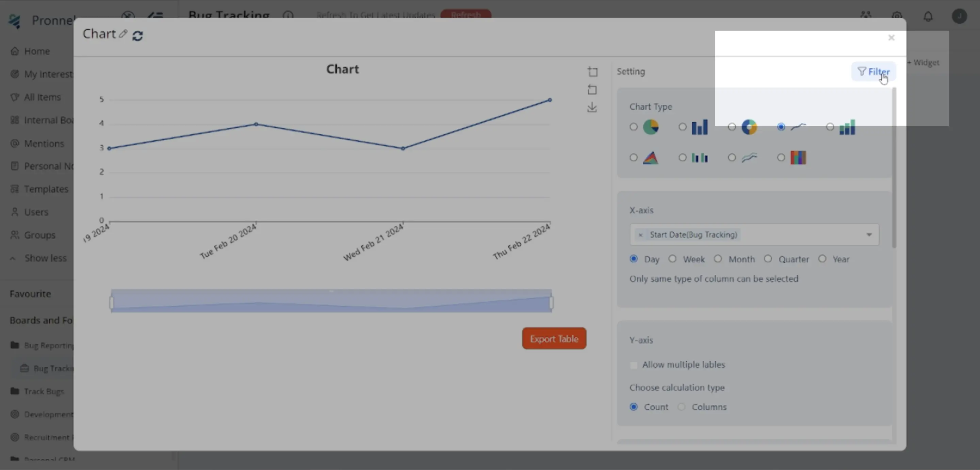Click the area chart triangle icon

pos(651,157)
